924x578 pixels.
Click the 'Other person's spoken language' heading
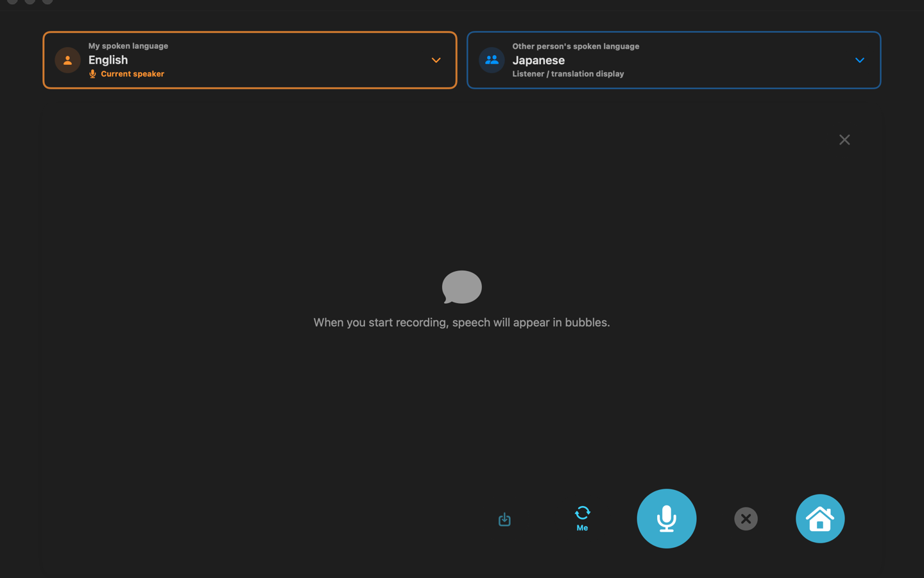pyautogui.click(x=576, y=46)
